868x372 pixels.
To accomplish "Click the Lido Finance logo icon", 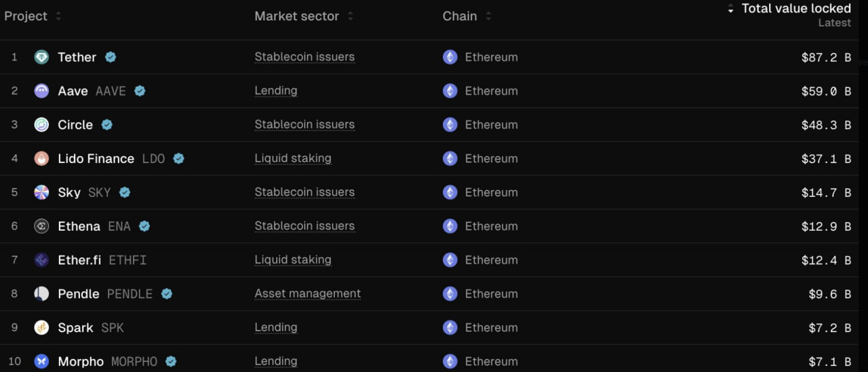I will (41, 159).
